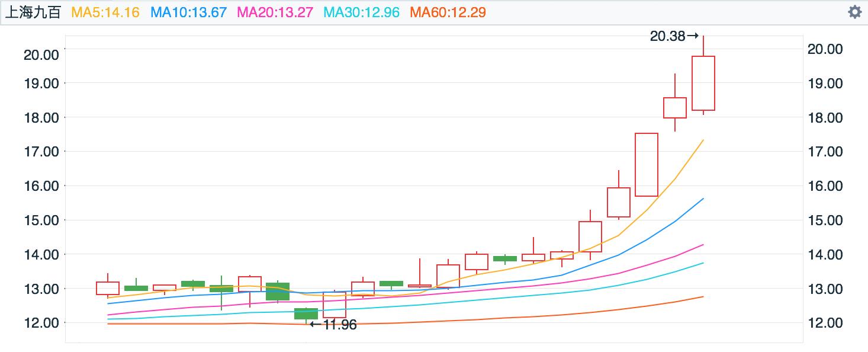Click the stock name 上海九百
Viewport: 868px width, 352px height.
click(x=33, y=12)
